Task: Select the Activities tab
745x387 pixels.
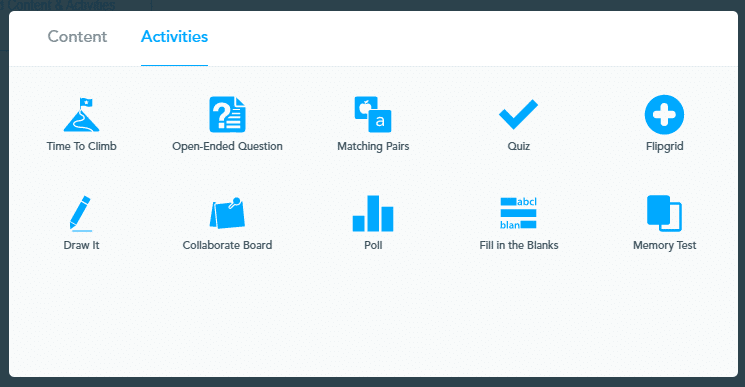Action: click(174, 37)
